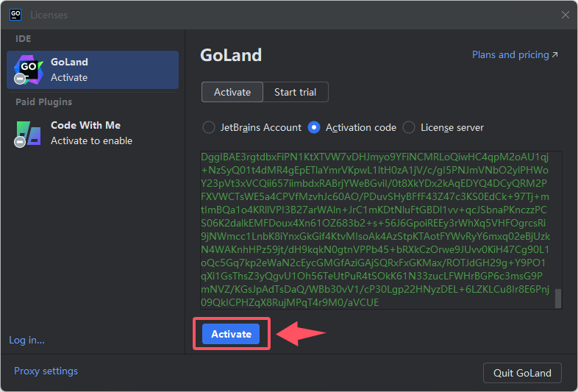Click the Paid Plugins section label
This screenshot has width=578, height=392.
coord(44,102)
